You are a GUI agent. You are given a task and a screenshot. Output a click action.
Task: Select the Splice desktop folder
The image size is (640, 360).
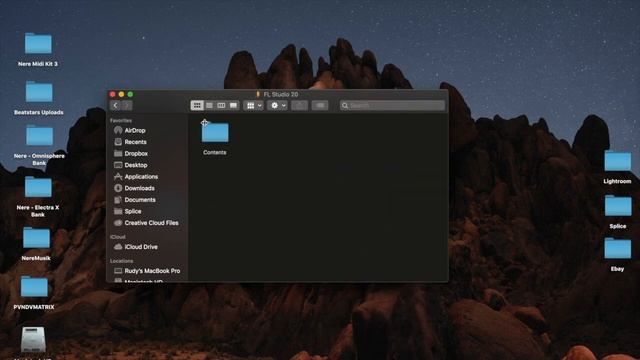pyautogui.click(x=618, y=206)
